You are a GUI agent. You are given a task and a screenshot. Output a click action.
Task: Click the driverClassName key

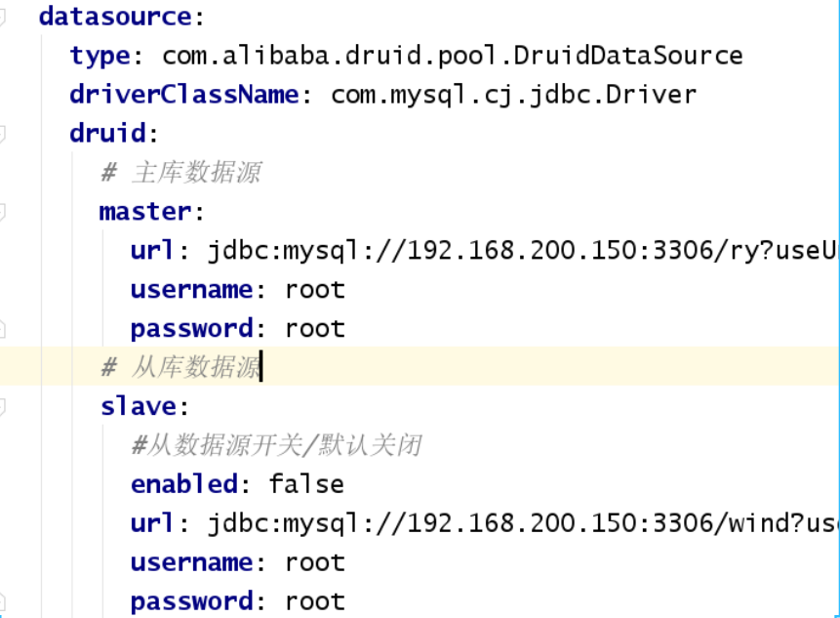point(184,95)
